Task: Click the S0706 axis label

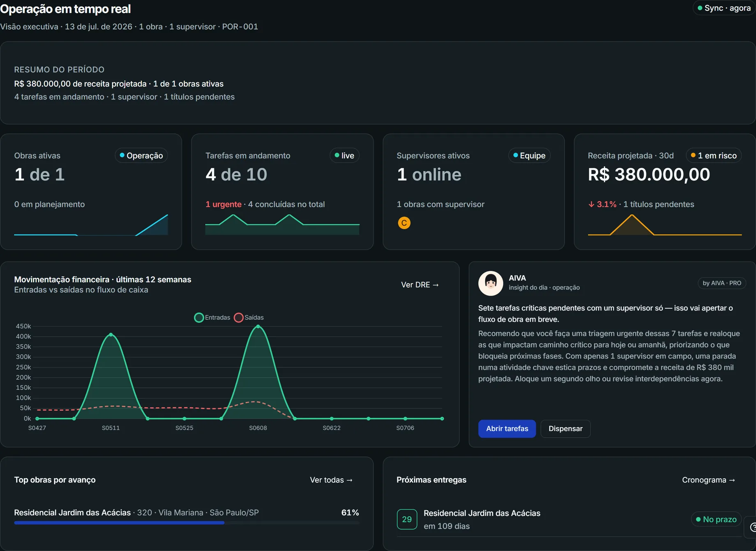Action: (405, 428)
